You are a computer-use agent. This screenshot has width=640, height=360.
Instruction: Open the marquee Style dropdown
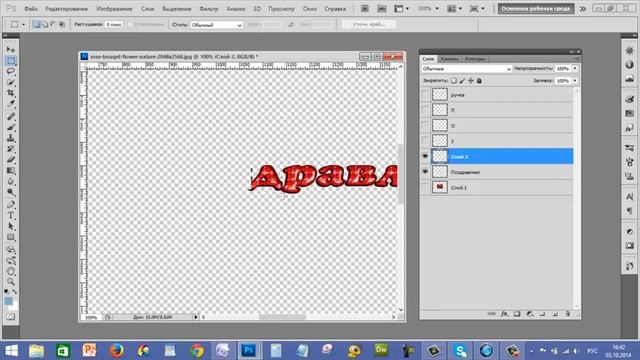coord(216,25)
